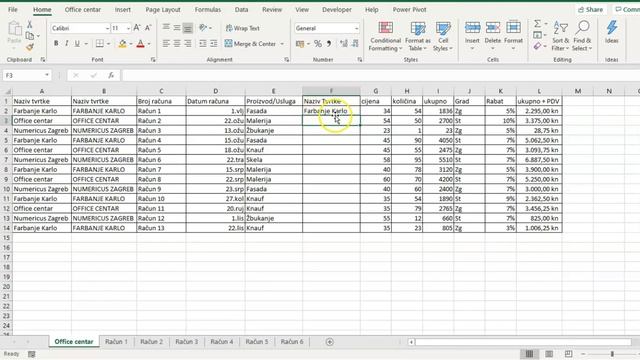The image size is (640, 360).
Task: Click the Cut scissors icon
Action: 29,25
